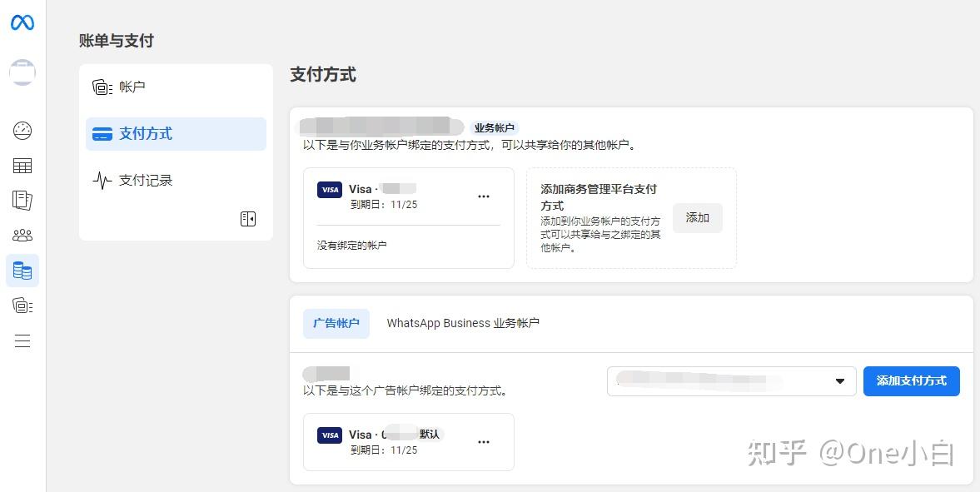The image size is (980, 492).
Task: Click the 添加 button for business payment method
Action: pos(697,217)
